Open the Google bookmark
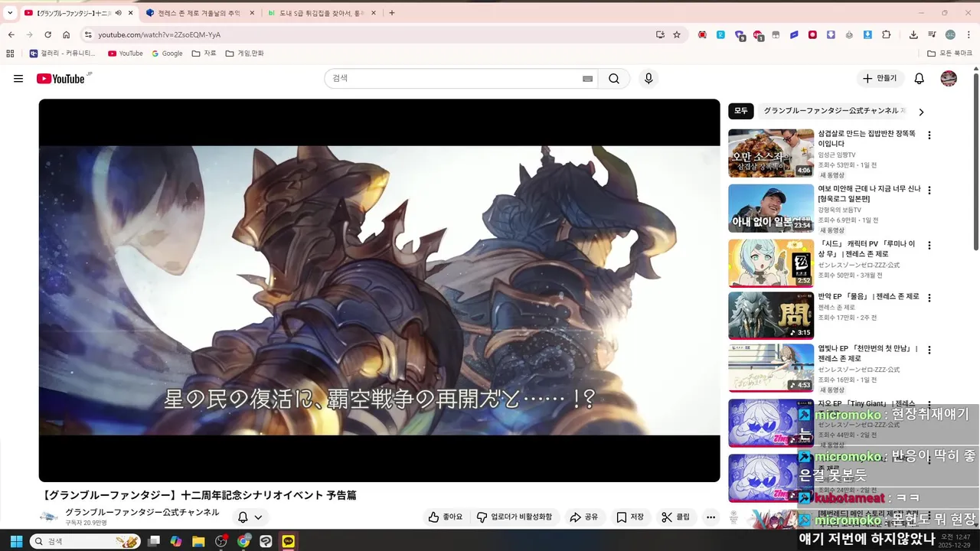This screenshot has width=980, height=551. pos(168,54)
